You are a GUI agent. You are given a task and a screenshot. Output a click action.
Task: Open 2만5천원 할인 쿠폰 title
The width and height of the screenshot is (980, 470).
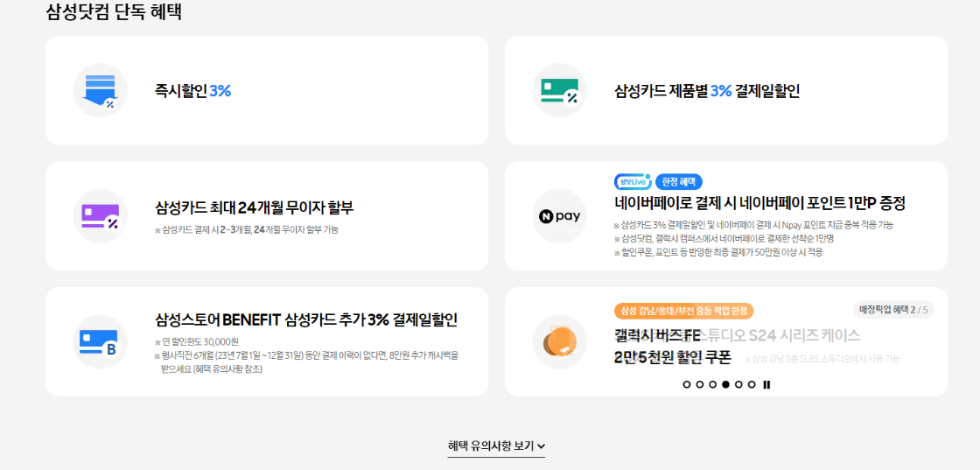pyautogui.click(x=673, y=357)
